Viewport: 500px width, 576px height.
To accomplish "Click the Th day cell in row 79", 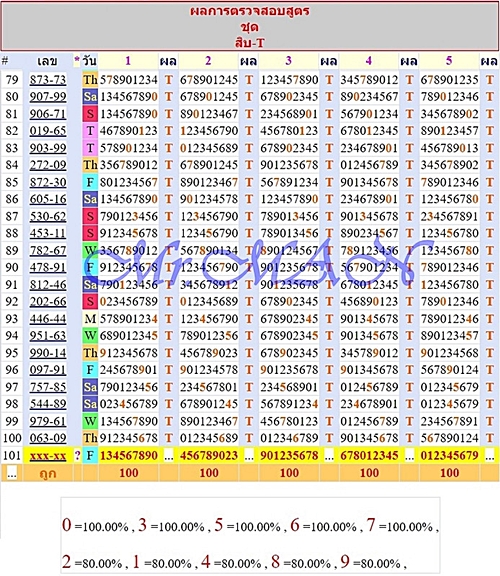I will click(x=90, y=80).
